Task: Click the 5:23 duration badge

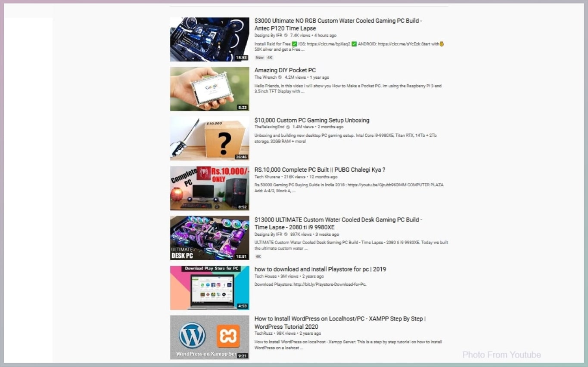Action: [x=243, y=107]
